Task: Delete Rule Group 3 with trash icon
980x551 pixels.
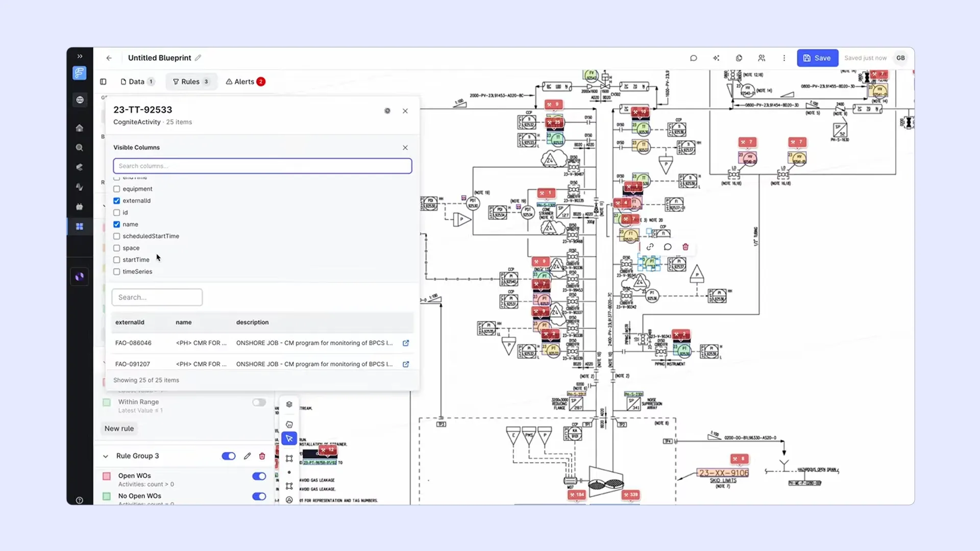Action: pos(262,456)
